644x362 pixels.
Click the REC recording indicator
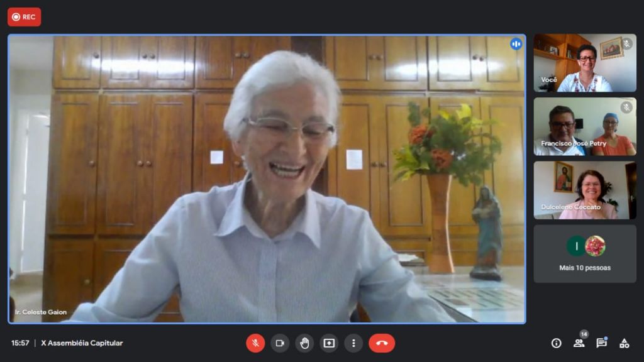[x=25, y=17]
